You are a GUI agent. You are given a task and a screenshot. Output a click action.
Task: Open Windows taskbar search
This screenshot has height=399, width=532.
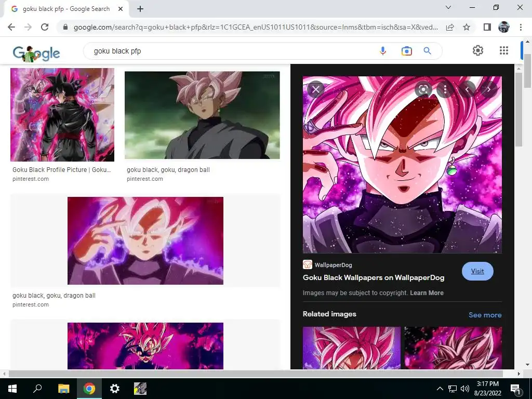pos(37,389)
